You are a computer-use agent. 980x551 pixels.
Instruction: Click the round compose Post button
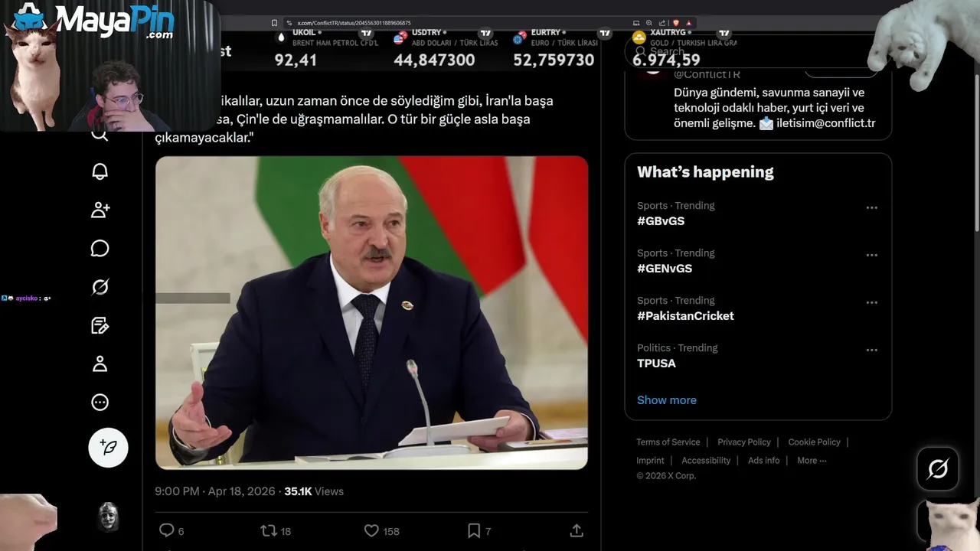108,448
